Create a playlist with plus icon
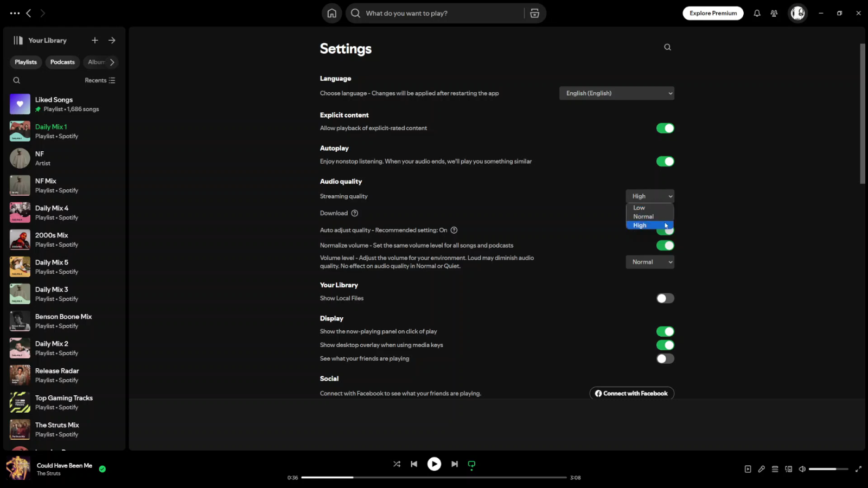The width and height of the screenshot is (868, 488). coord(95,40)
